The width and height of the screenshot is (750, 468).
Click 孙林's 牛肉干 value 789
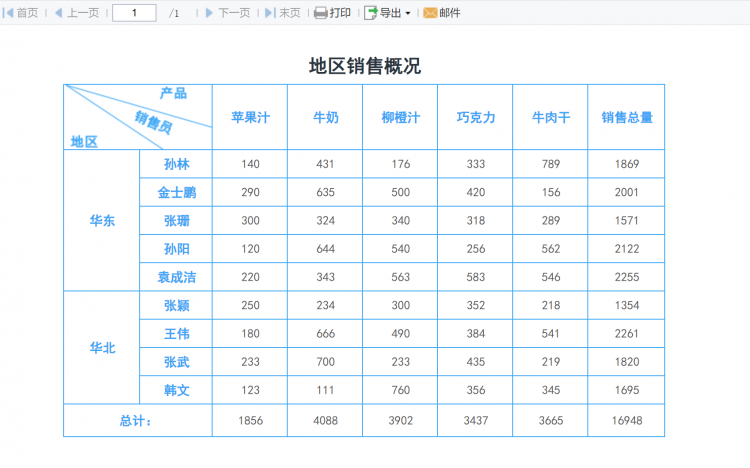551,164
